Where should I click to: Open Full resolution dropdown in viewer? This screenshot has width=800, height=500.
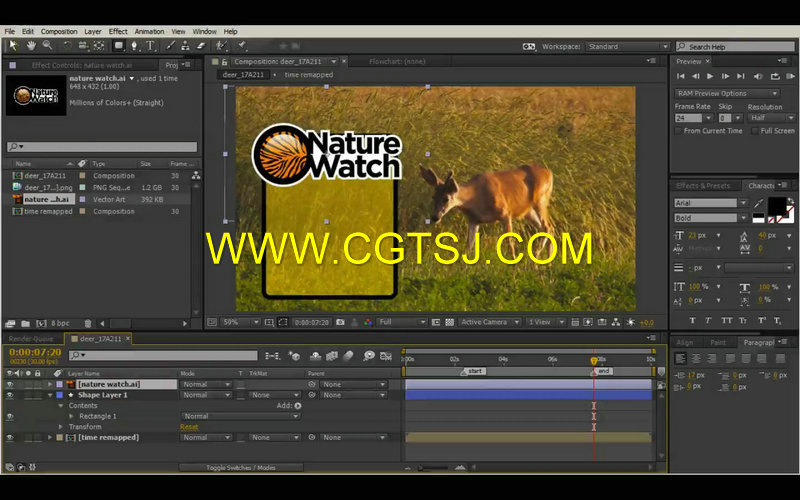tap(402, 322)
